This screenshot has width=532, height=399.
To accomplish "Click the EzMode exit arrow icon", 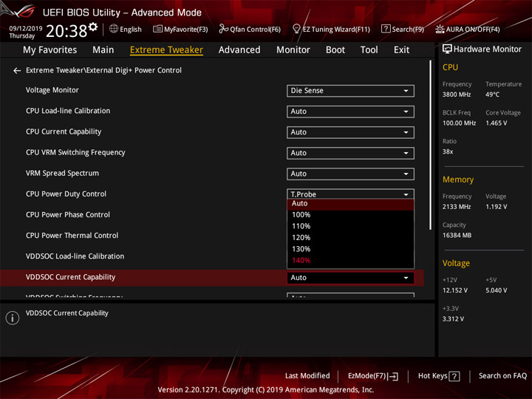I will 393,376.
